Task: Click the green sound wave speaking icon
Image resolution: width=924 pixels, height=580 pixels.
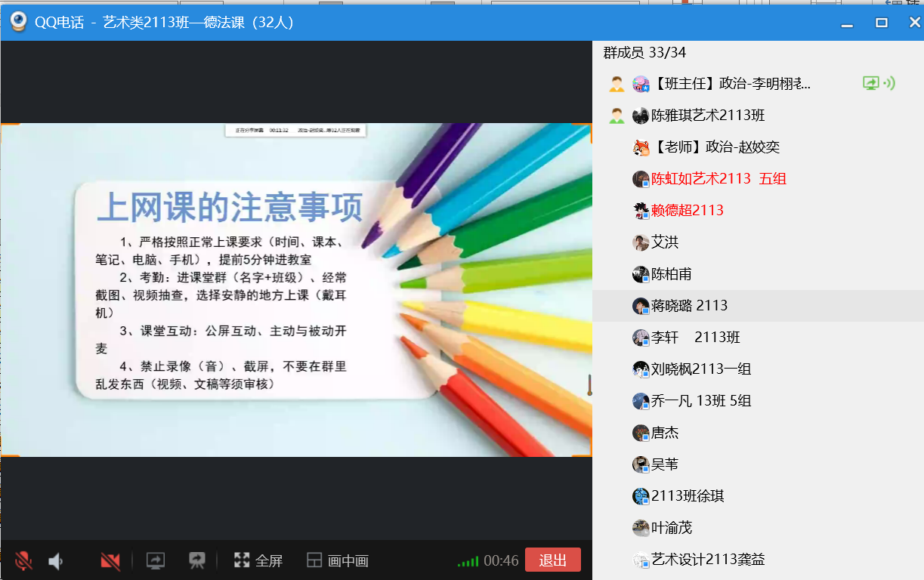Action: [890, 84]
